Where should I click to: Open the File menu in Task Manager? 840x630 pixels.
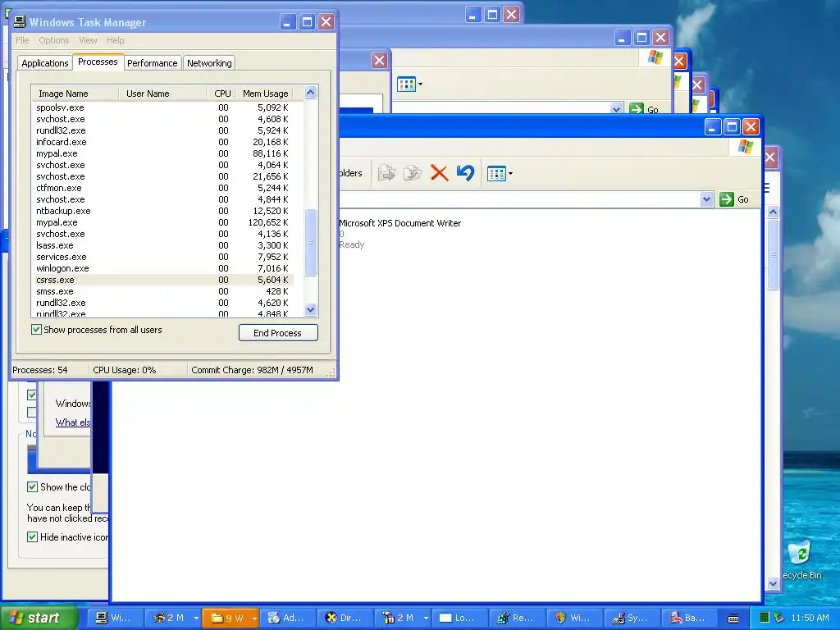point(22,40)
